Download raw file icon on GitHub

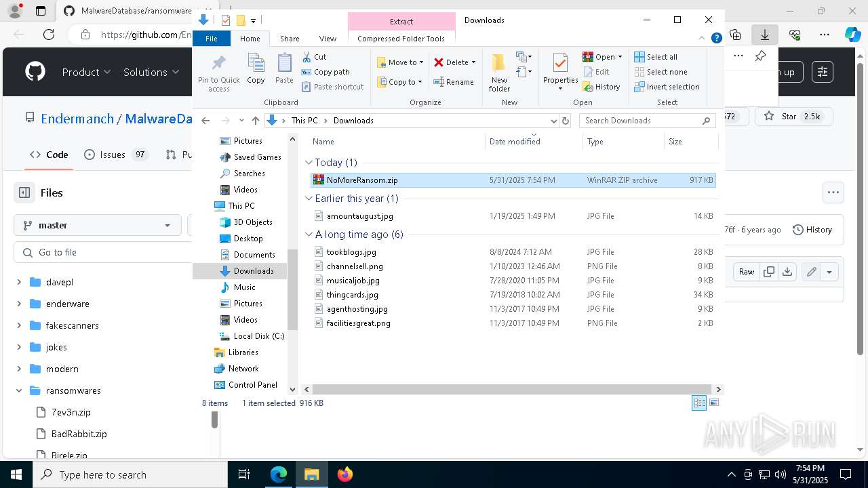[787, 272]
